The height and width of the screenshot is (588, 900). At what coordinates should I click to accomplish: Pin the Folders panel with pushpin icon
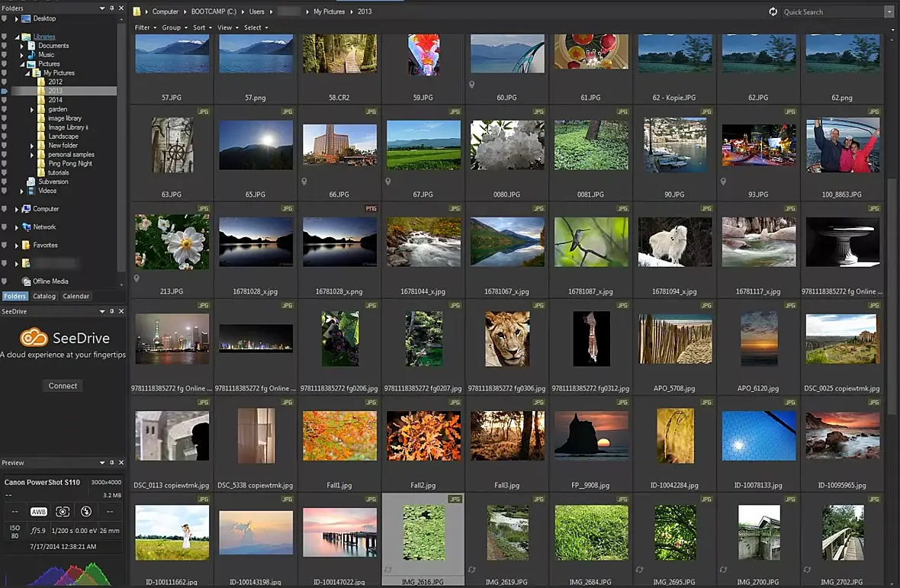111,8
